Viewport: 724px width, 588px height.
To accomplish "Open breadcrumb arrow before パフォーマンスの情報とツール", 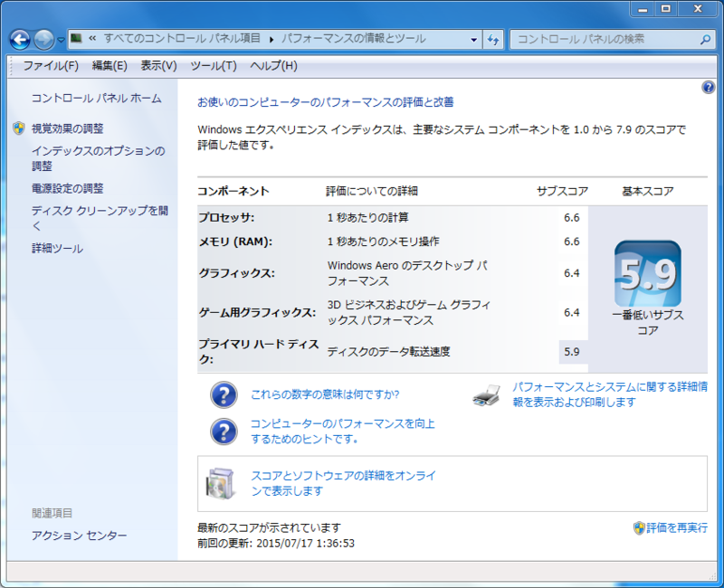I will pos(271,40).
